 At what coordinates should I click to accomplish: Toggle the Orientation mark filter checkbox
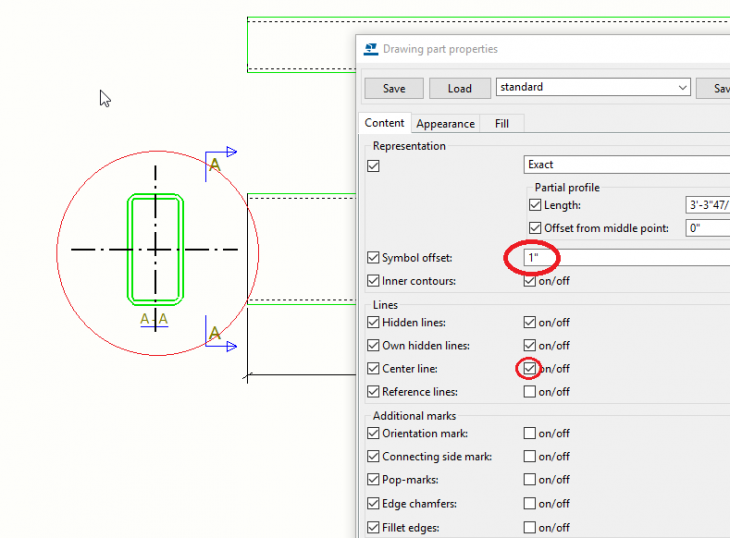click(x=373, y=433)
